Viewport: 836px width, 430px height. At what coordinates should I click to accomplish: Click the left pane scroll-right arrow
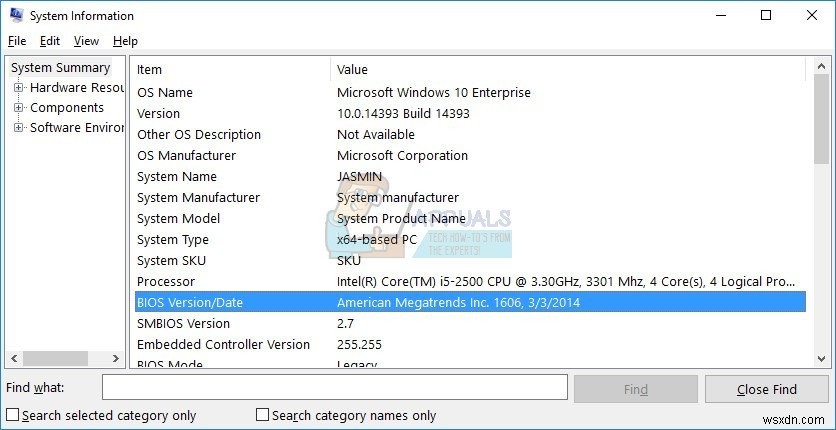117,358
